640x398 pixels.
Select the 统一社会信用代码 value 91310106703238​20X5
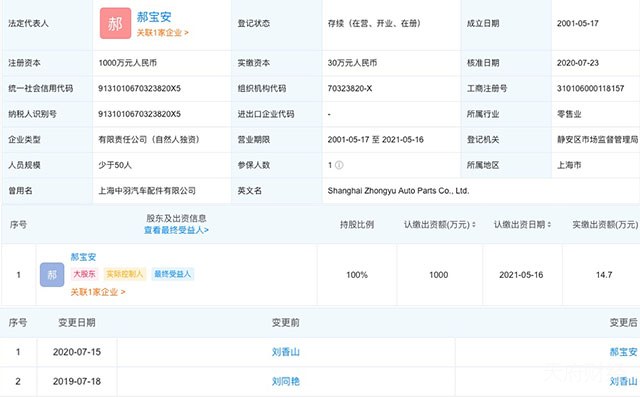139,88
